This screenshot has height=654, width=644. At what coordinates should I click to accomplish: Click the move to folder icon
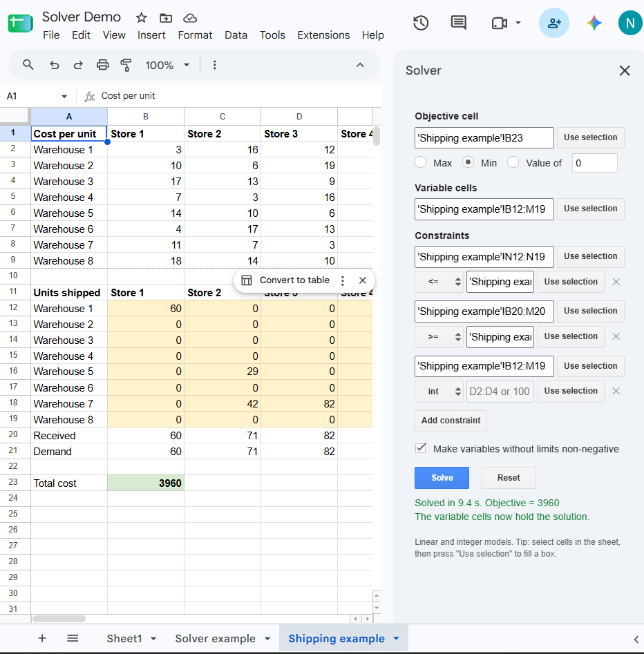coord(166,17)
